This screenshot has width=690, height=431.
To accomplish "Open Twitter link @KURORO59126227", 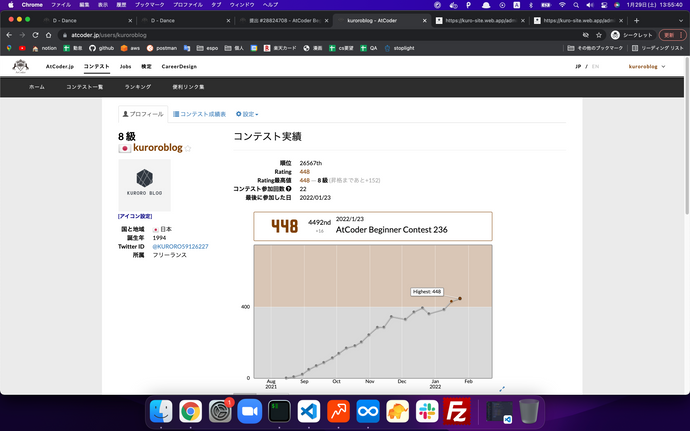I will (180, 247).
